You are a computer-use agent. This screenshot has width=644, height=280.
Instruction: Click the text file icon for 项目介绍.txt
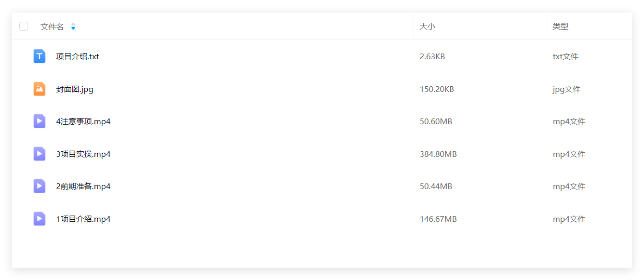tap(39, 56)
